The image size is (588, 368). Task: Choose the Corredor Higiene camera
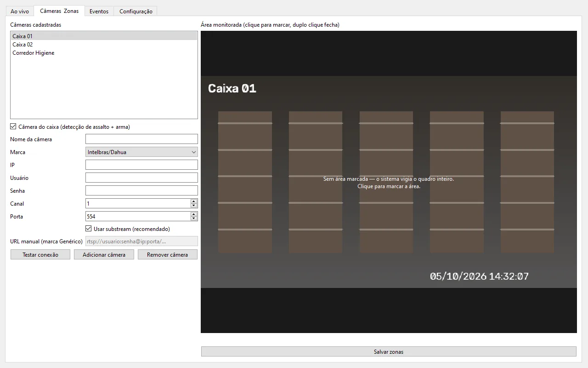104,53
